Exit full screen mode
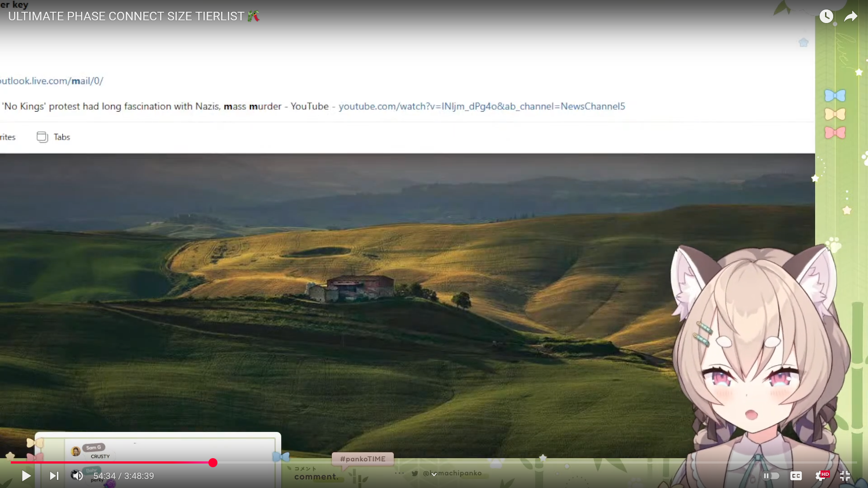868x488 pixels. [x=845, y=476]
